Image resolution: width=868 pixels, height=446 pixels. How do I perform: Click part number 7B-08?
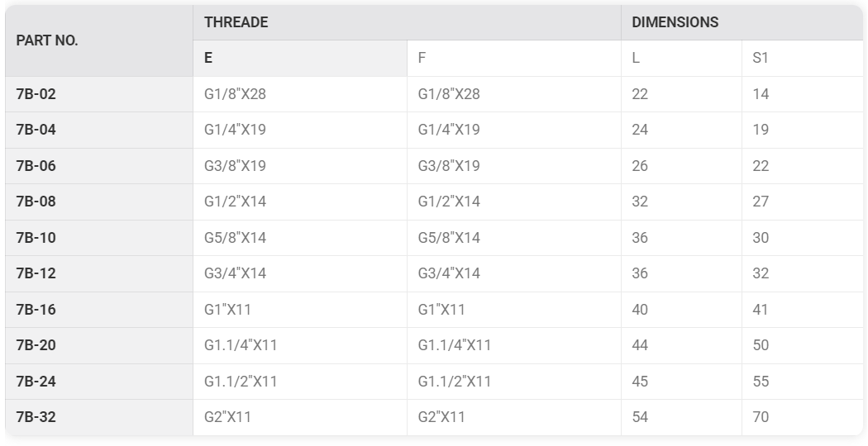pos(99,202)
